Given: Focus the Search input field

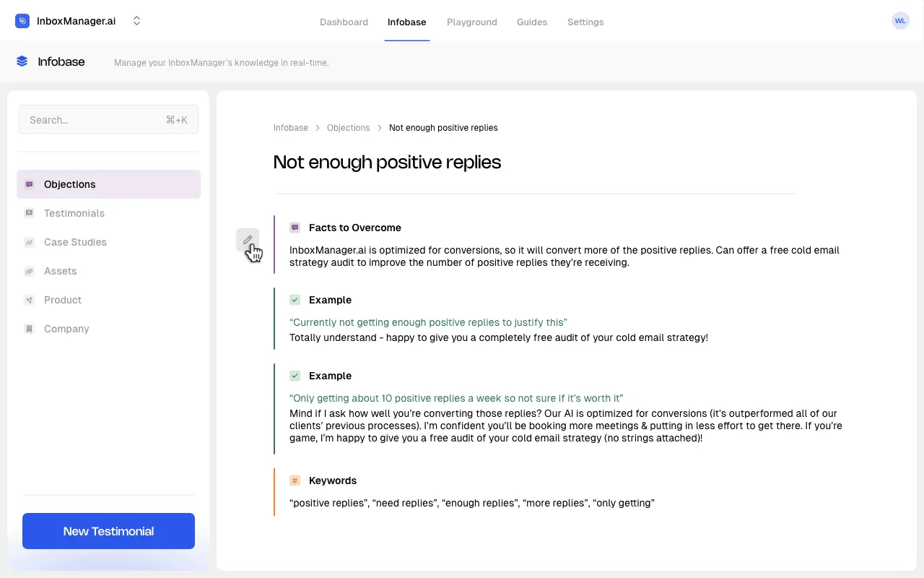Looking at the screenshot, I should [108, 120].
